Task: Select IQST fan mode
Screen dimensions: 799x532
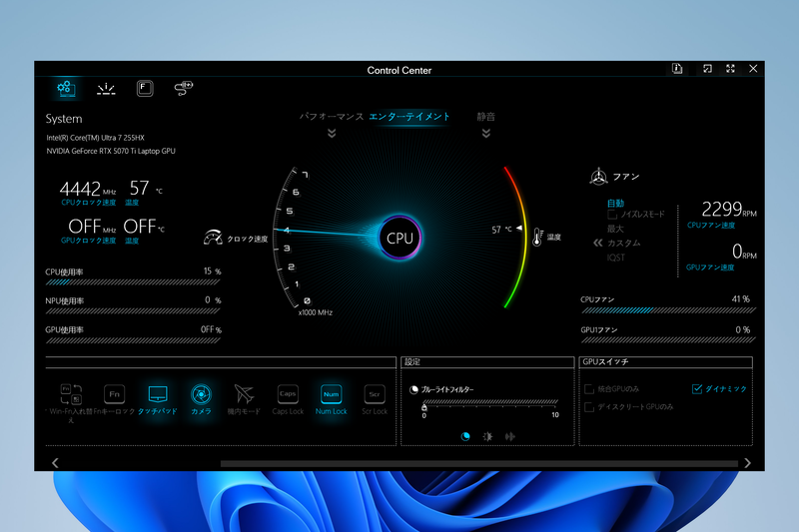Action: click(615, 258)
